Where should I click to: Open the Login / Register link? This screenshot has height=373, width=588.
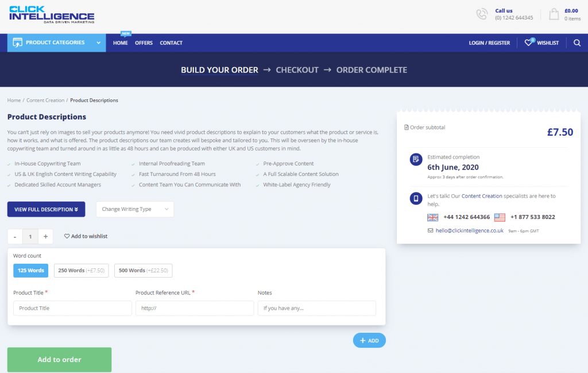tap(489, 43)
